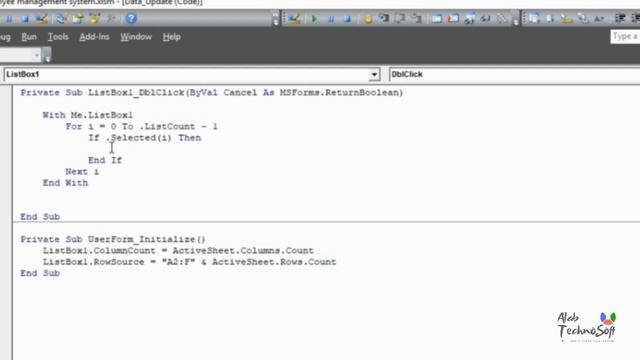Click the Step Over icon
The image size is (640, 360).
(400, 18)
